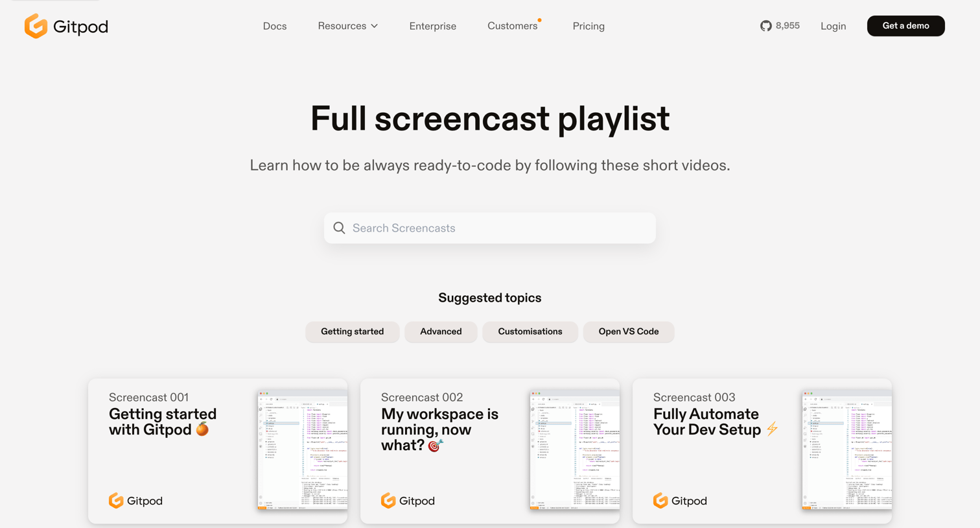Click the Gitpod logo on Screencast 002 card

(408, 500)
